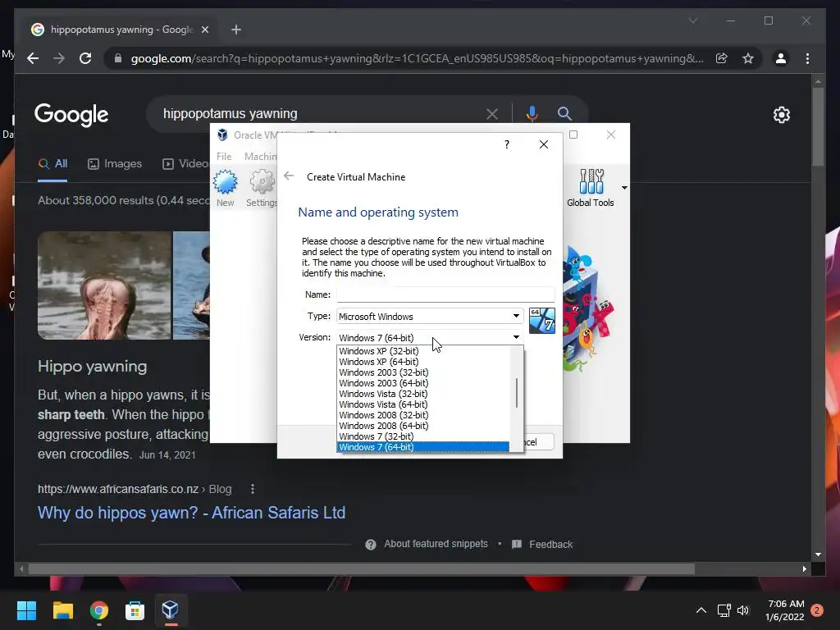Collapse the Version dropdown via its arrow
The image size is (840, 630).
[516, 337]
